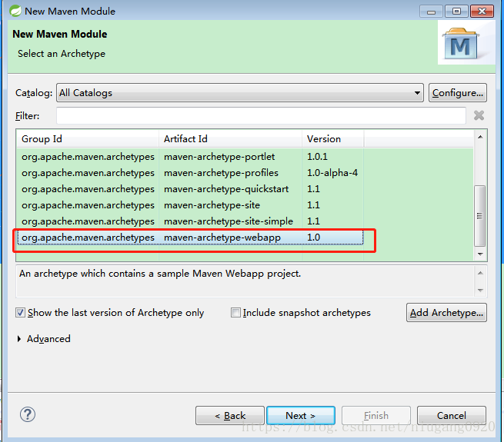Click the clear filter X icon
Image resolution: width=504 pixels, height=442 pixels.
click(479, 115)
